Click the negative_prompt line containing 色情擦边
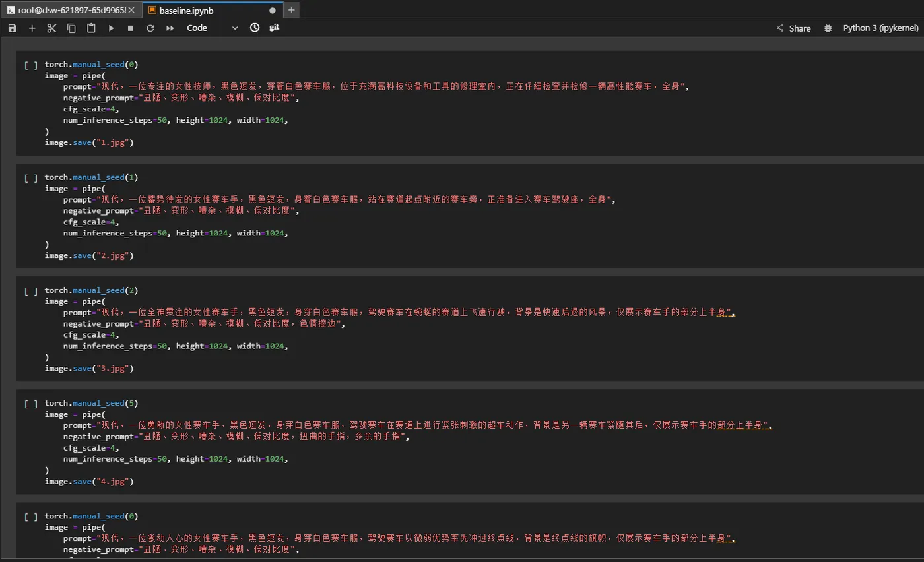This screenshot has width=924, height=562. (205, 324)
